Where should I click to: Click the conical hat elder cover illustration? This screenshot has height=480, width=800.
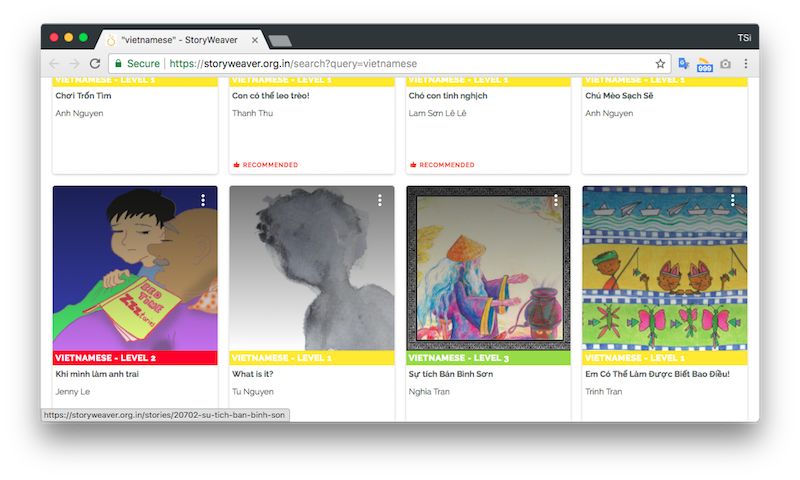tap(488, 268)
